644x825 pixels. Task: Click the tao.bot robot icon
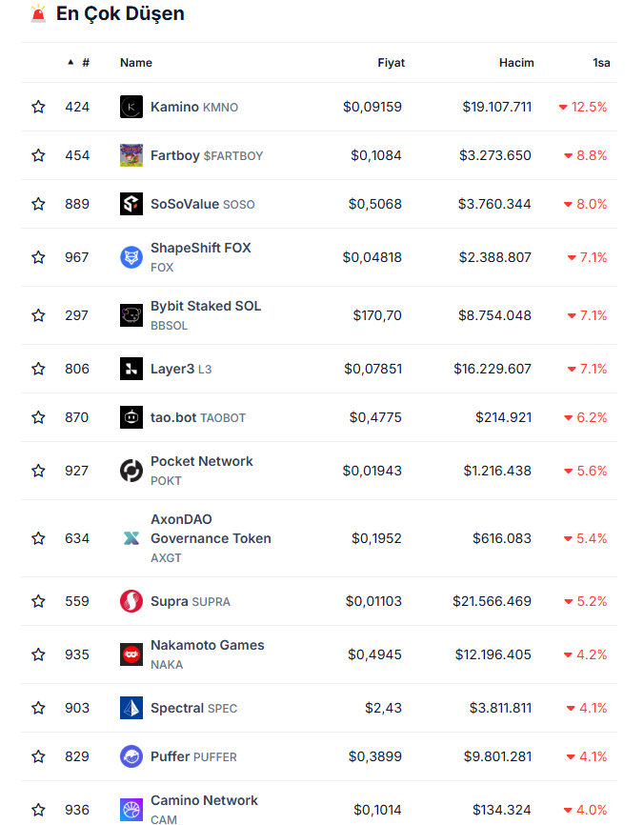click(131, 417)
